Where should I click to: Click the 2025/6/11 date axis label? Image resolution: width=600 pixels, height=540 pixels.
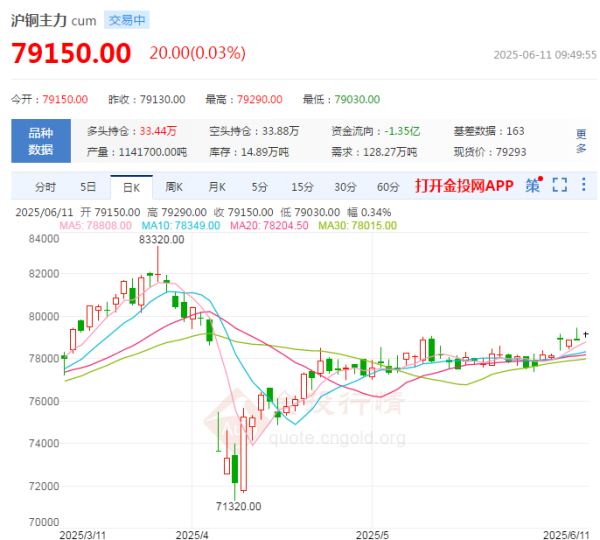pos(566,535)
